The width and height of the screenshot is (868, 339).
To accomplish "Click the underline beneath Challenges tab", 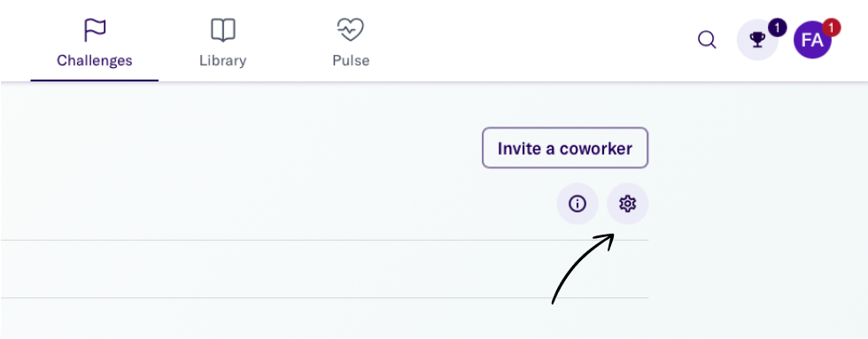I will pos(95,81).
